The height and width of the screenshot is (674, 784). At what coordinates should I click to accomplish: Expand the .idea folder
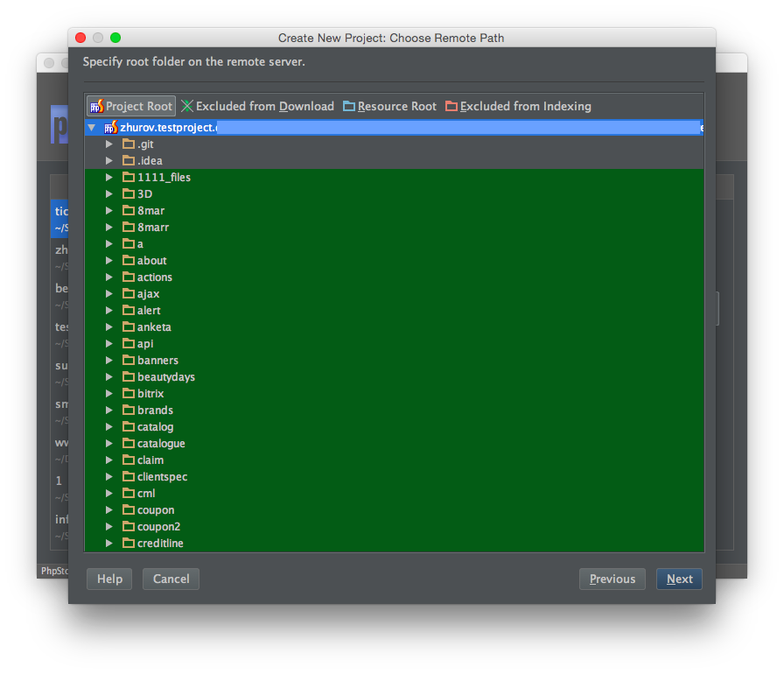point(109,161)
